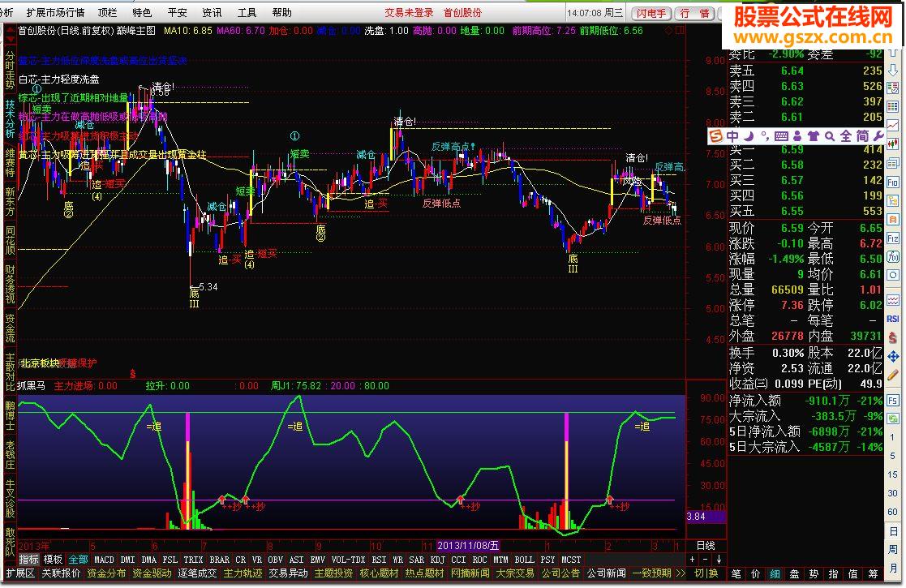Open the 日线 period selector label

(706, 545)
